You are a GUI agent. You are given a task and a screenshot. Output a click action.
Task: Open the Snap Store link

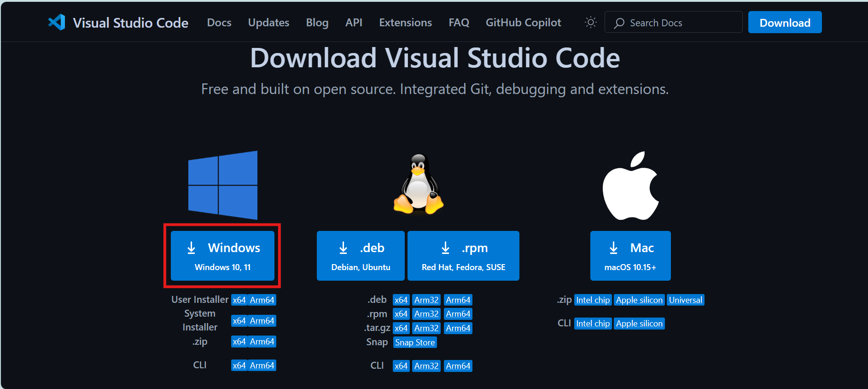(x=415, y=342)
